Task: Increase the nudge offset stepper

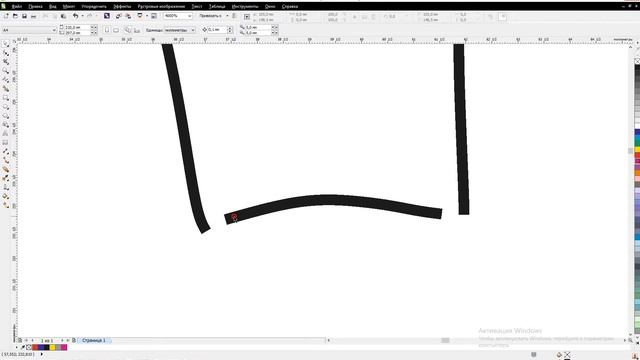Action: (x=230, y=28)
